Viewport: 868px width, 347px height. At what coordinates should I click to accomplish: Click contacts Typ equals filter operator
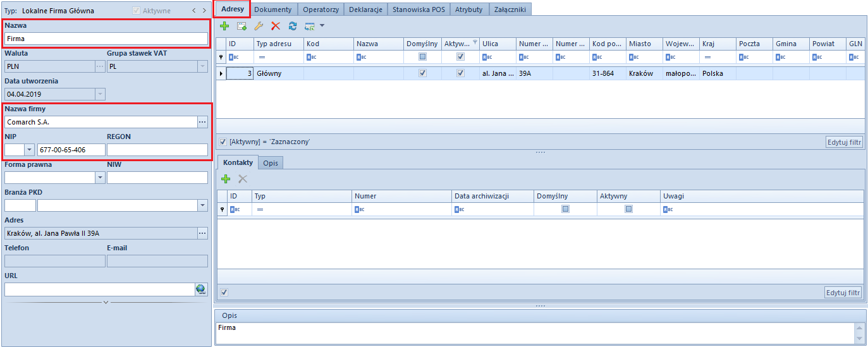259,209
